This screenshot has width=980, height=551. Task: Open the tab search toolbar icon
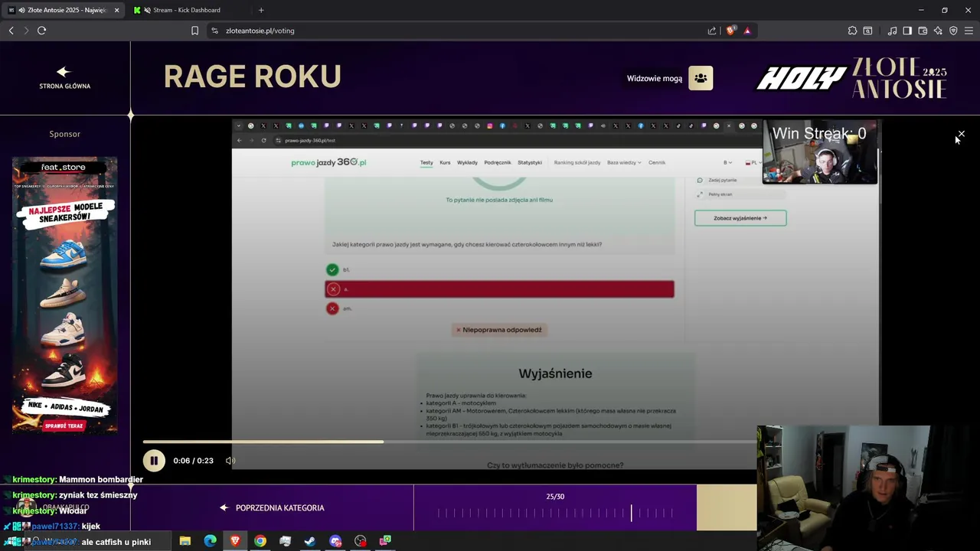867,31
